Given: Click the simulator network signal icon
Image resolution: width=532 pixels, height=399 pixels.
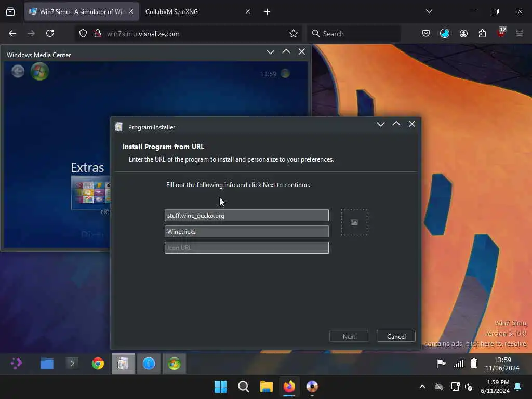Looking at the screenshot, I should 458,364.
